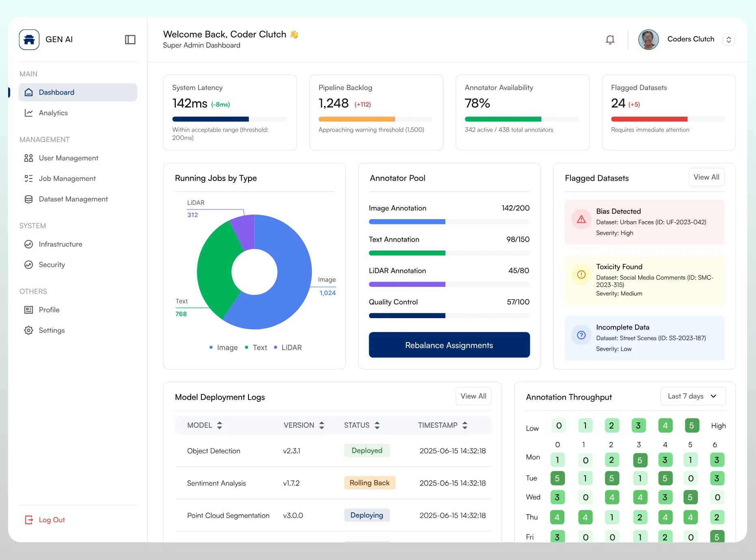Click the Toxicity Found alert icon
Image resolution: width=756 pixels, height=560 pixels.
(x=581, y=275)
